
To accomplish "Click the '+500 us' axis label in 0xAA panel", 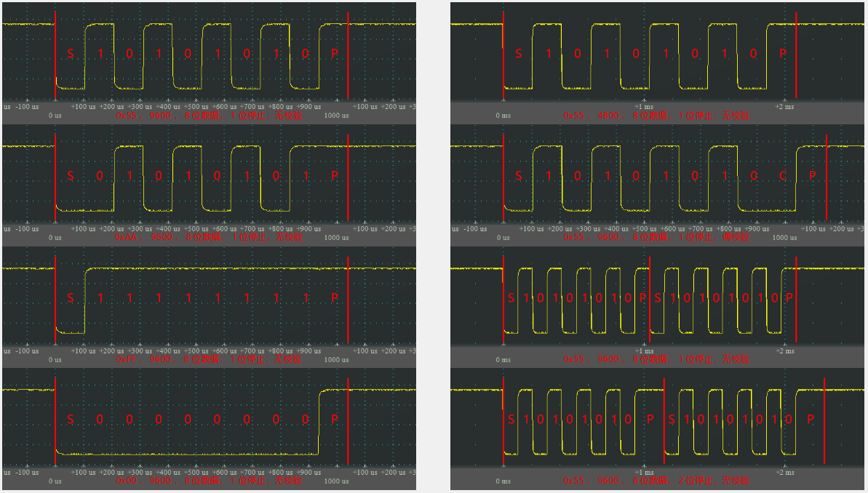I will point(196,229).
